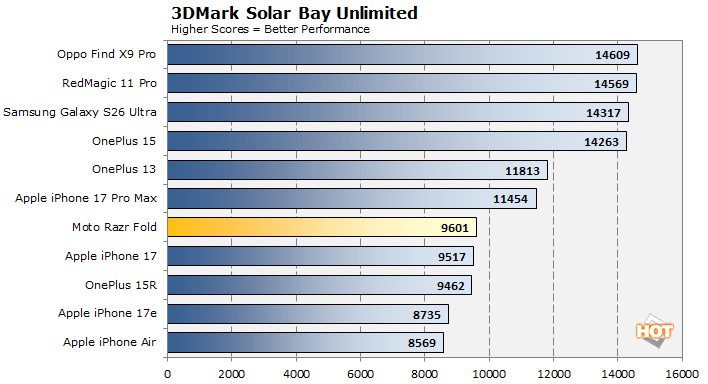Click the x-axis label 8000
Image resolution: width=708 pixels, height=384 pixels.
424,374
